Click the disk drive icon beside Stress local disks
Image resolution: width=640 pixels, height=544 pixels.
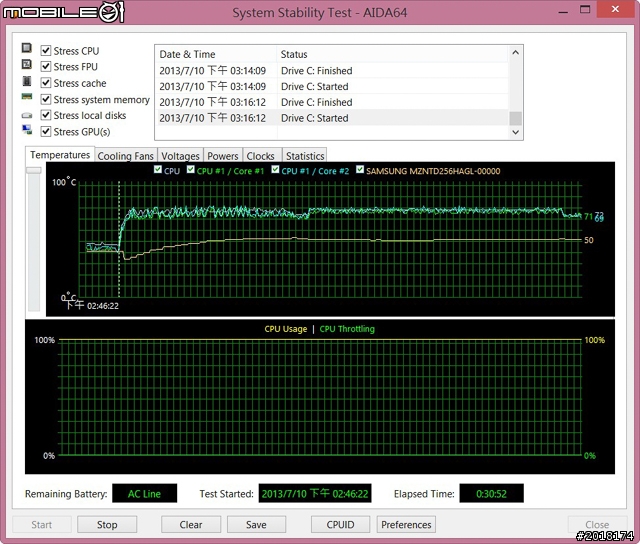(x=27, y=115)
